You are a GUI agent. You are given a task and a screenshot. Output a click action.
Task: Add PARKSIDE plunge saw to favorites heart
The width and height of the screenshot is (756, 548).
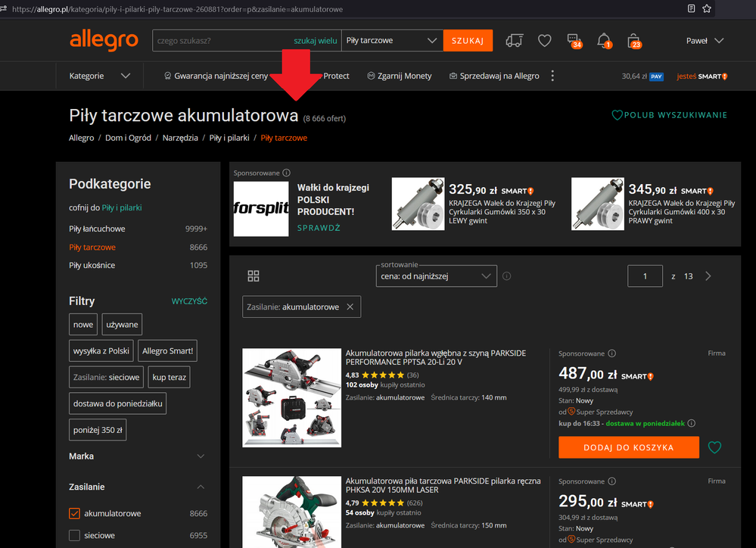point(714,447)
